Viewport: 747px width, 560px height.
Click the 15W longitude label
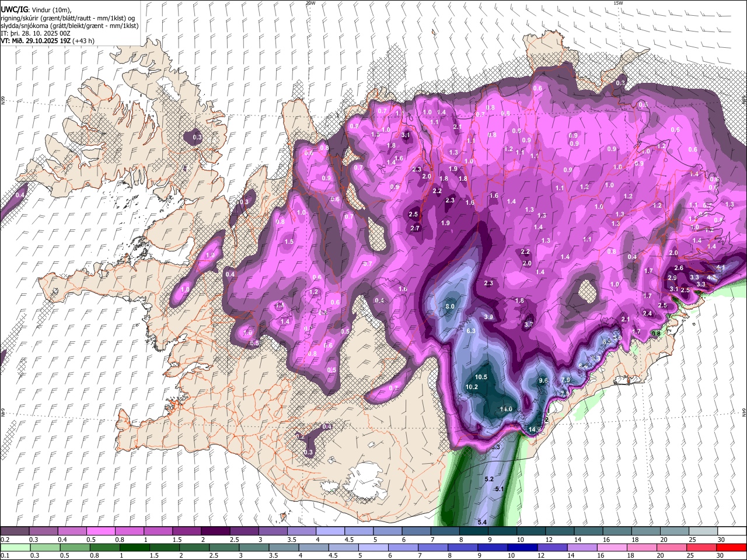point(618,3)
